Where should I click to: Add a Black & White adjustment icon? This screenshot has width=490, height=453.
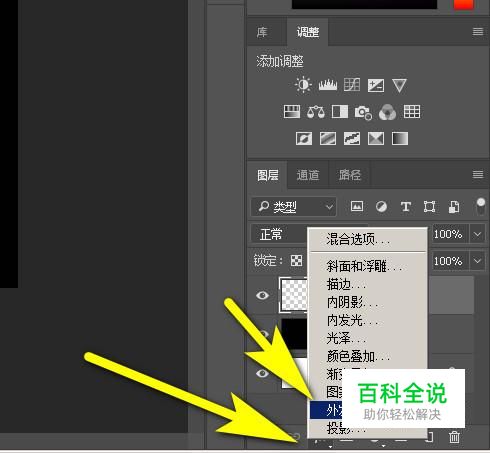[x=340, y=112]
